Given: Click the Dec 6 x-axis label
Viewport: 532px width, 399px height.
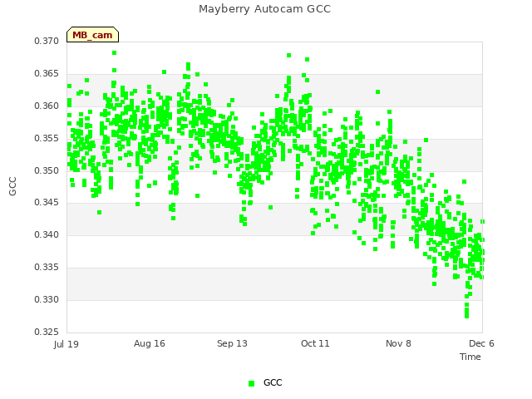Looking at the screenshot, I should click(481, 343).
